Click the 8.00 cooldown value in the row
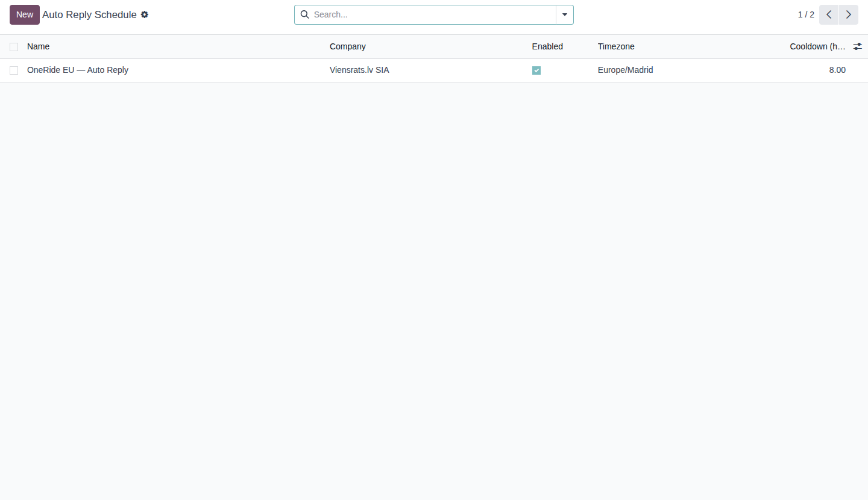The image size is (868, 500). click(837, 70)
